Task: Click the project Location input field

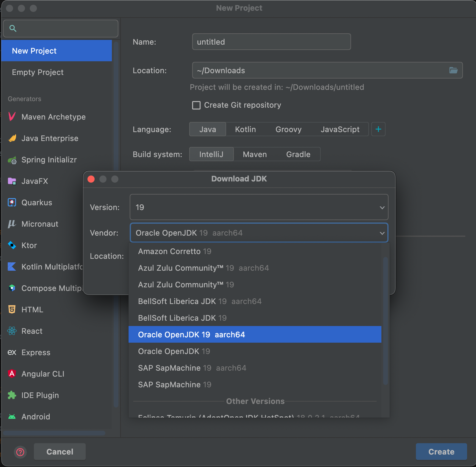Action: [x=327, y=70]
